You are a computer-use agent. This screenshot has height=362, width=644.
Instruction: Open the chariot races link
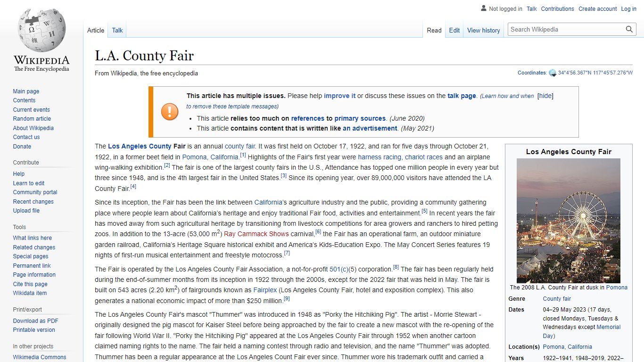point(424,157)
